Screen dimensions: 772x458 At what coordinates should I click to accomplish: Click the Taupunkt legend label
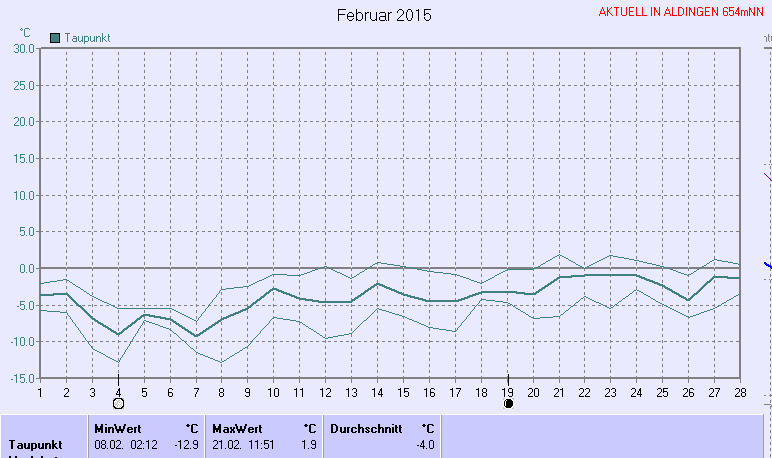tap(87, 38)
